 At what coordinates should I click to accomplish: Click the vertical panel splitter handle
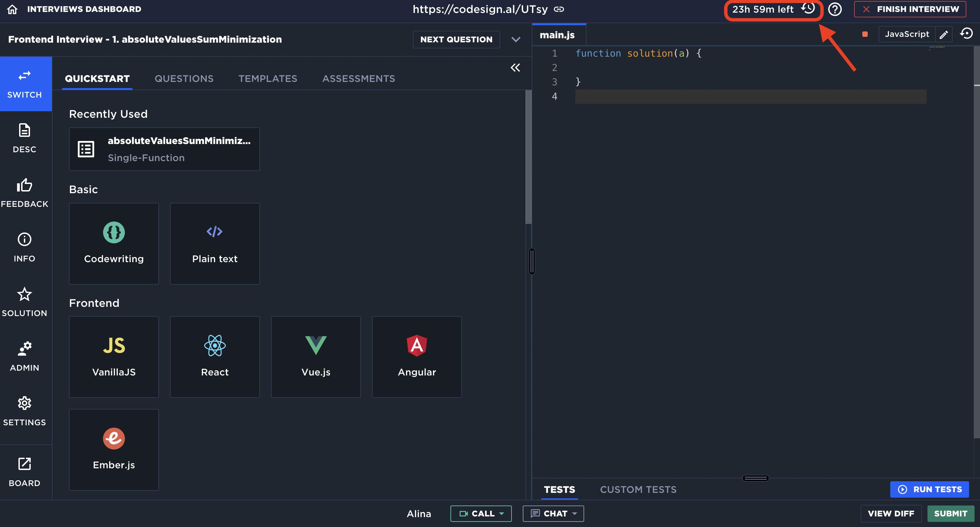[532, 261]
